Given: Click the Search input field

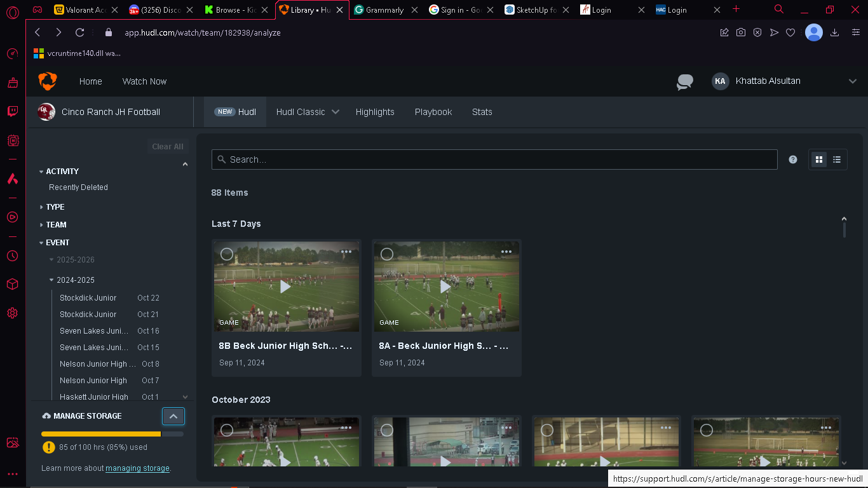Looking at the screenshot, I should (494, 159).
